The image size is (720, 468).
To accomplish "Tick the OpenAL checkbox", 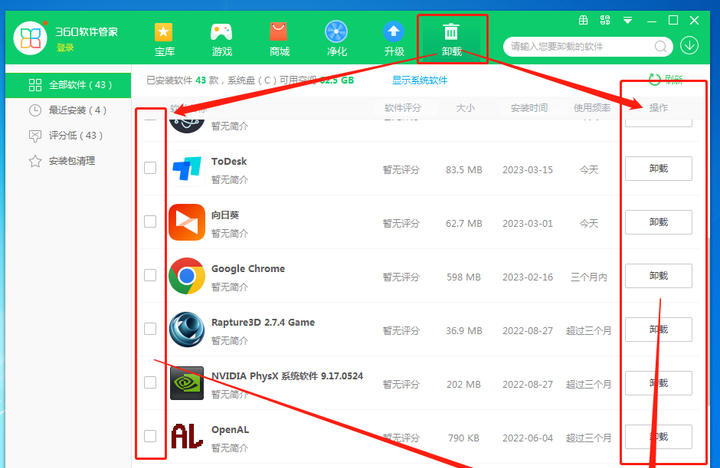I will coord(150,436).
